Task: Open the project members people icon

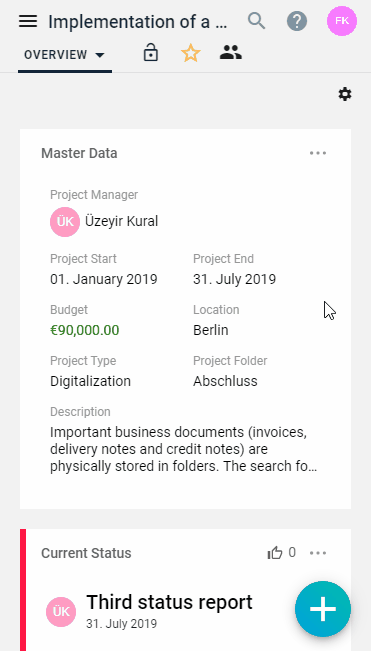Action: pos(231,53)
